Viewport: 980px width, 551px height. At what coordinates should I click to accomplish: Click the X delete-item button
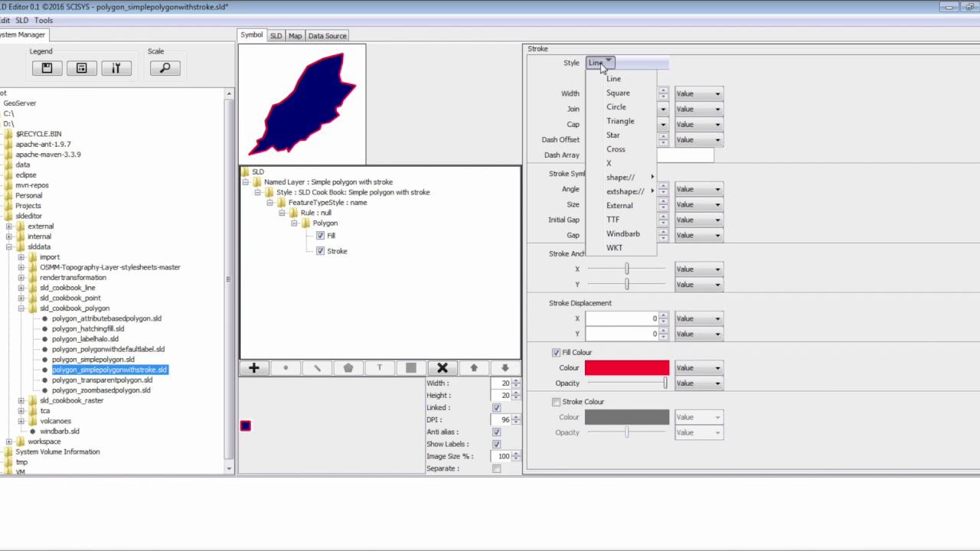[x=443, y=368]
